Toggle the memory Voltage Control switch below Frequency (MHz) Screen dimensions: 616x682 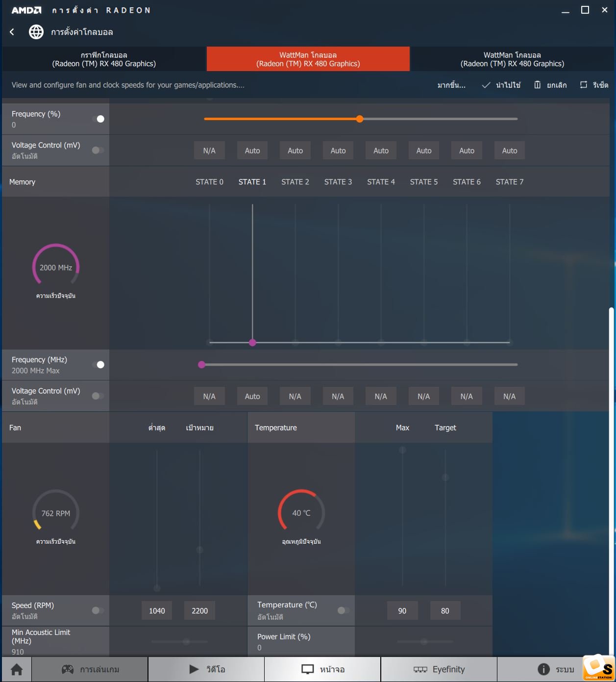click(x=98, y=396)
